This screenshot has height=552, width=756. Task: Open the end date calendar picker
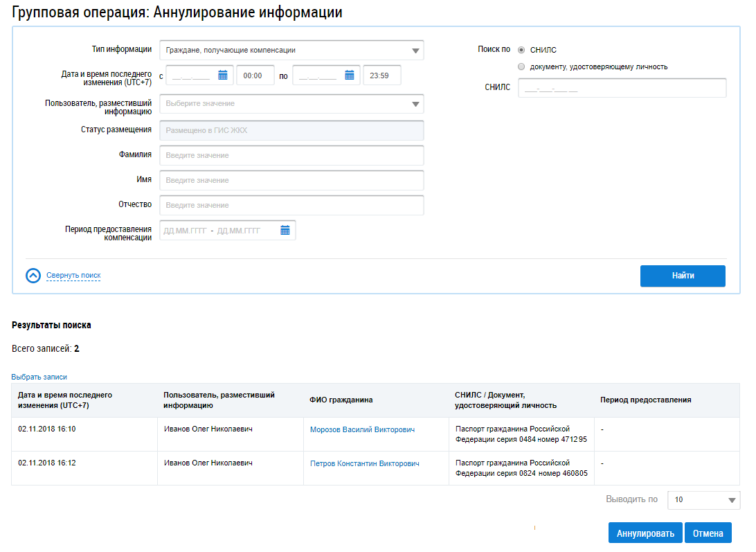click(x=350, y=75)
